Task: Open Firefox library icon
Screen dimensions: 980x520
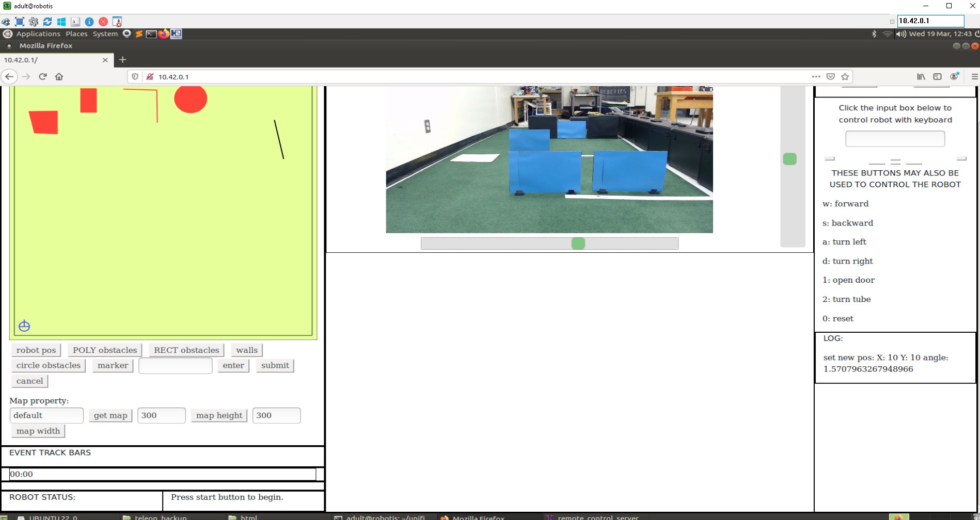Action: (x=921, y=77)
